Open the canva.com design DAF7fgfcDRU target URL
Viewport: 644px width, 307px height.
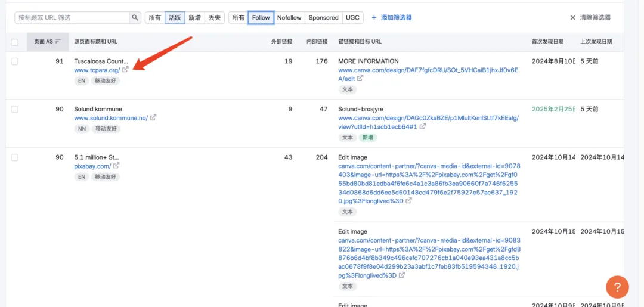[428, 75]
